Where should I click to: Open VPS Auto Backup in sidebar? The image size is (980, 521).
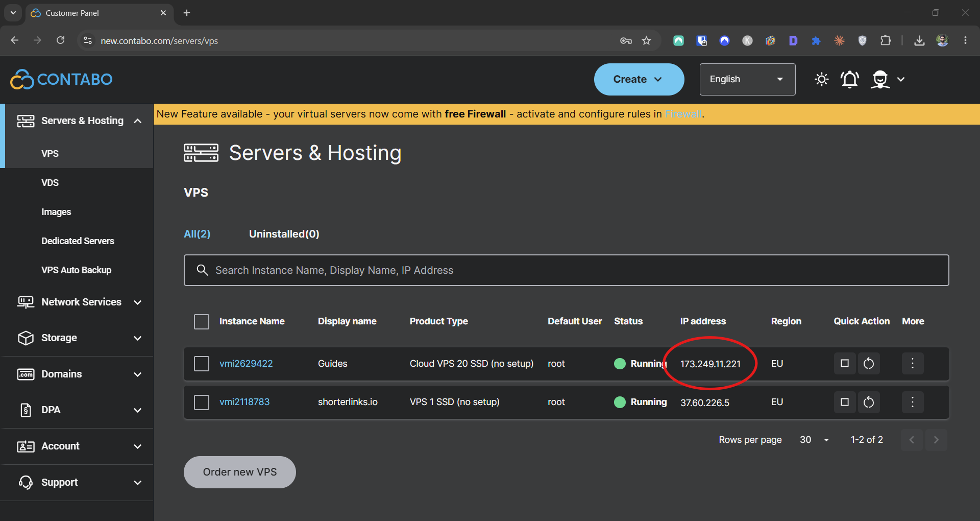pyautogui.click(x=76, y=270)
